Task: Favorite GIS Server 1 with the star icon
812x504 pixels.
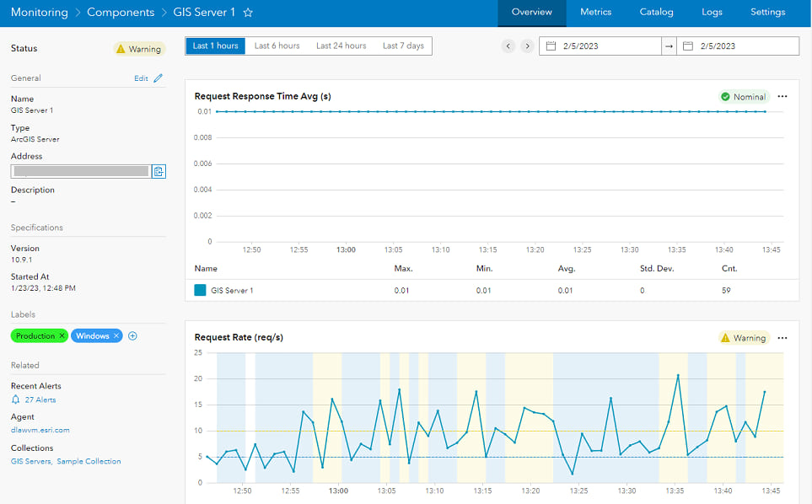Action: tap(248, 13)
